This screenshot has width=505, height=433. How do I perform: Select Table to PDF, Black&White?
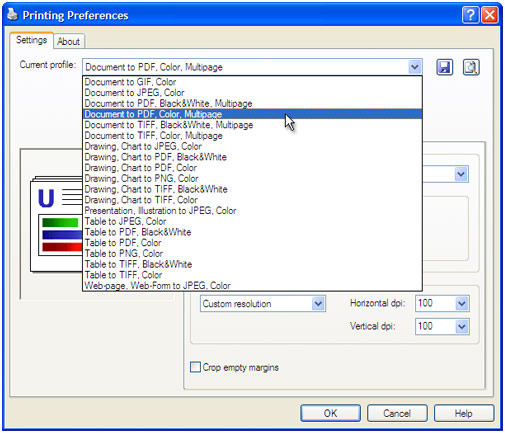(x=252, y=232)
